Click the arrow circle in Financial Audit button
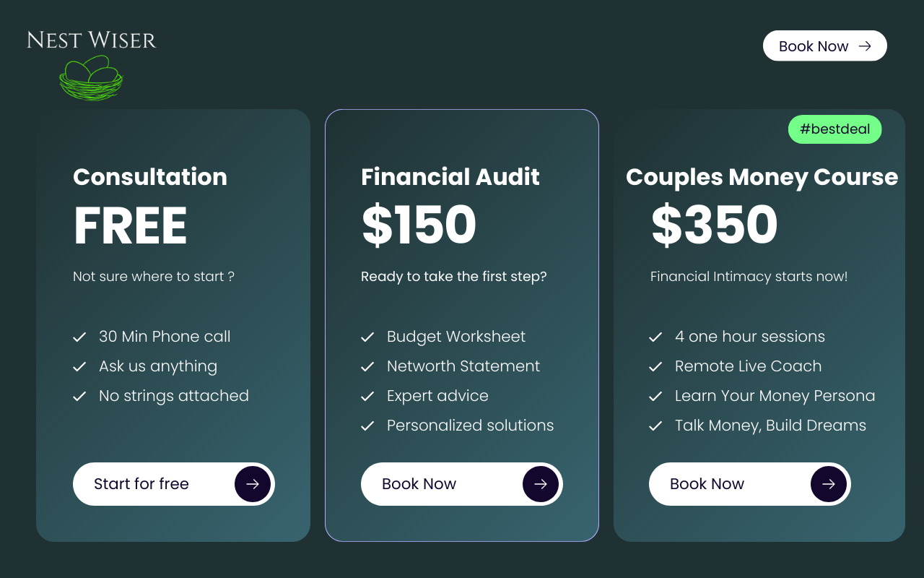 tap(540, 484)
